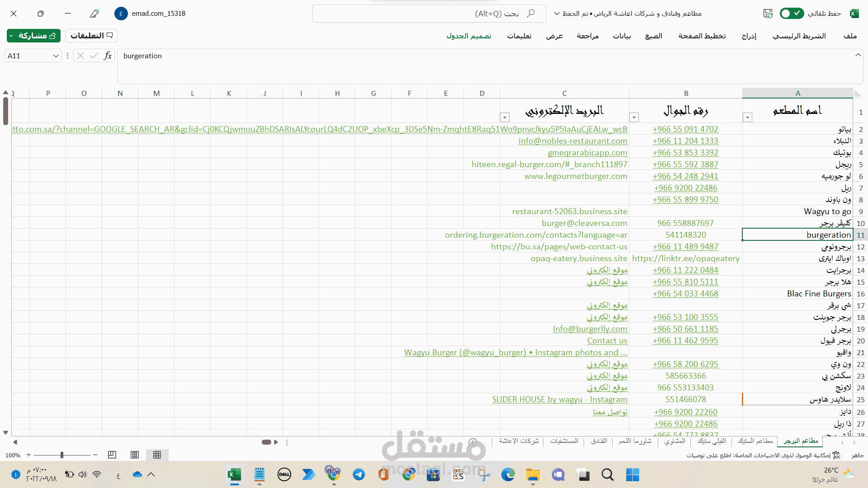Image resolution: width=868 pixels, height=488 pixels.
Task: Click the formula bar Enter checkmark icon
Action: pos(94,56)
